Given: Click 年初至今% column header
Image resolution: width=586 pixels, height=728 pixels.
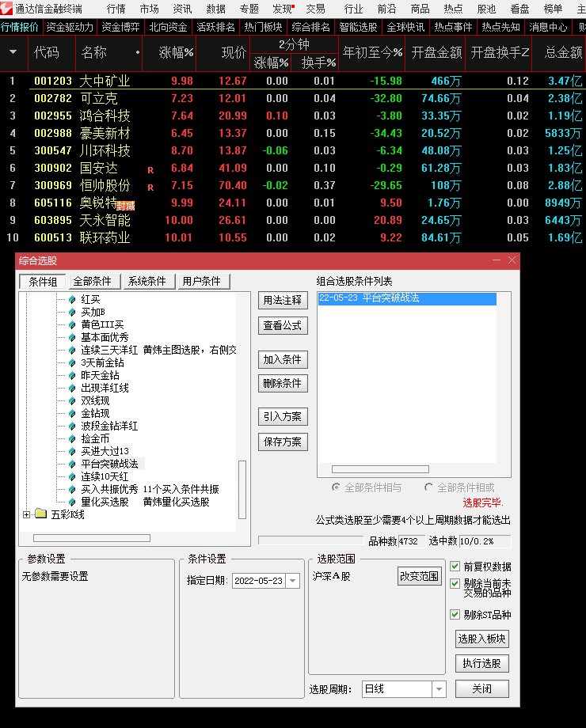Looking at the screenshot, I should pyautogui.click(x=372, y=52).
